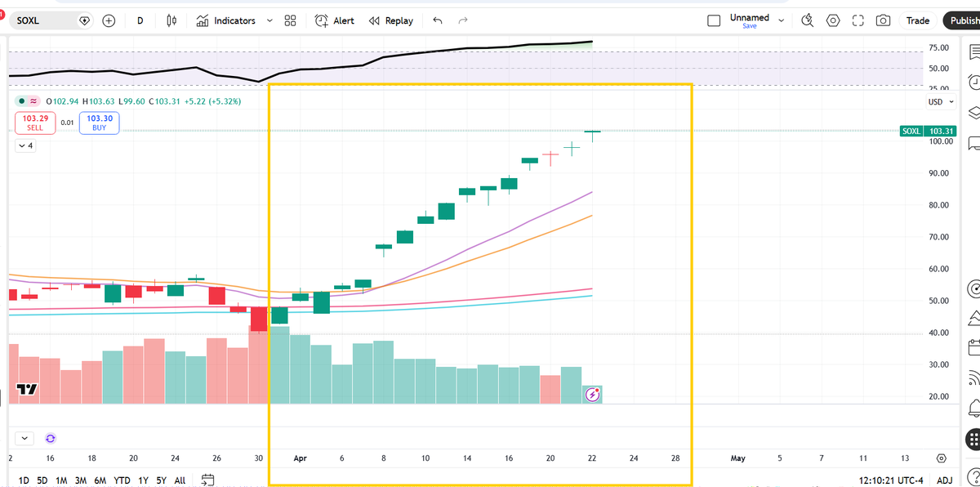Open the alerts clock icon in sidebar

(973, 82)
